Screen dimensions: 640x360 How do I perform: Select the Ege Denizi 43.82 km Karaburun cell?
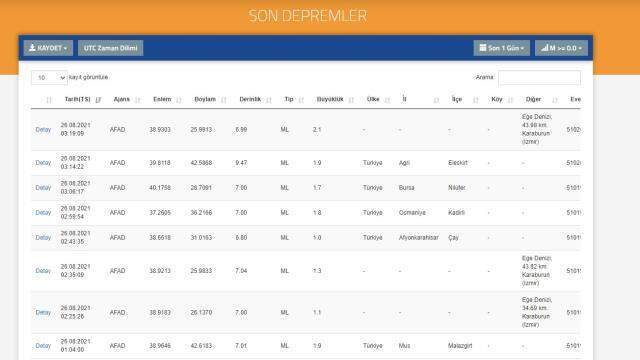pyautogui.click(x=536, y=271)
